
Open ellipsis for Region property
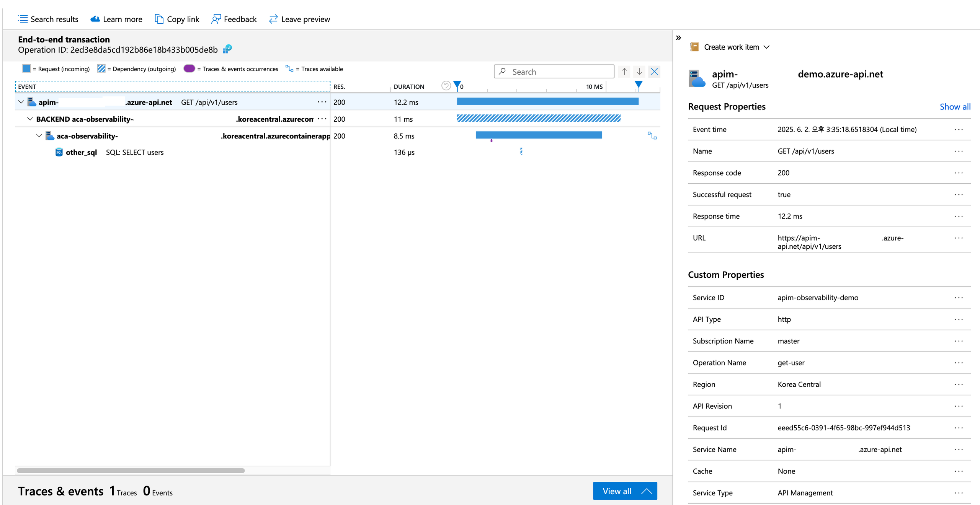click(959, 384)
